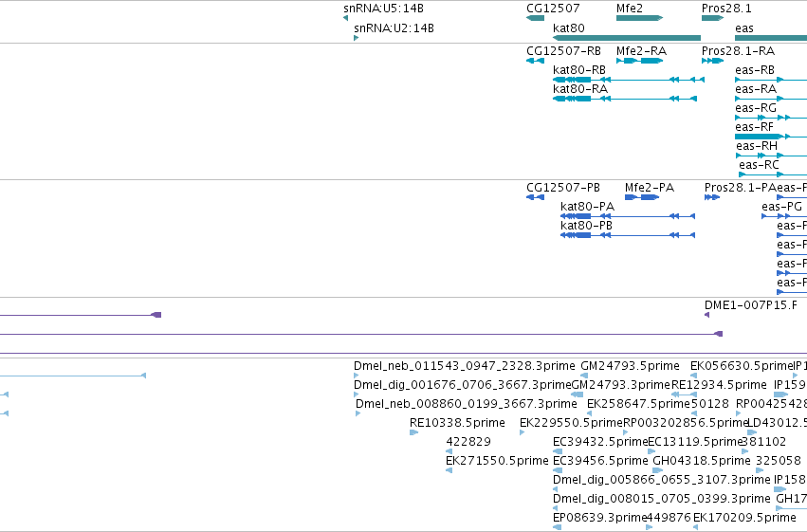Click the EK258647.5prime EST
This screenshot has height=532, width=807.
589,413
